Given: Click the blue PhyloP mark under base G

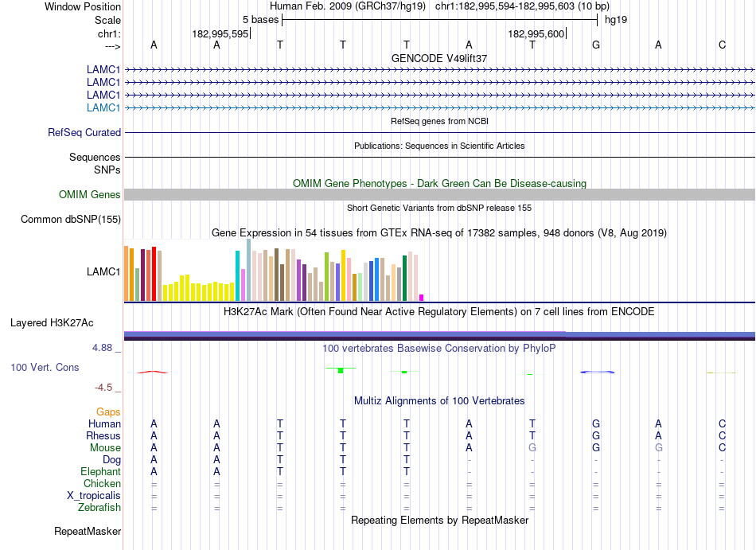Looking at the screenshot, I should 597,373.
